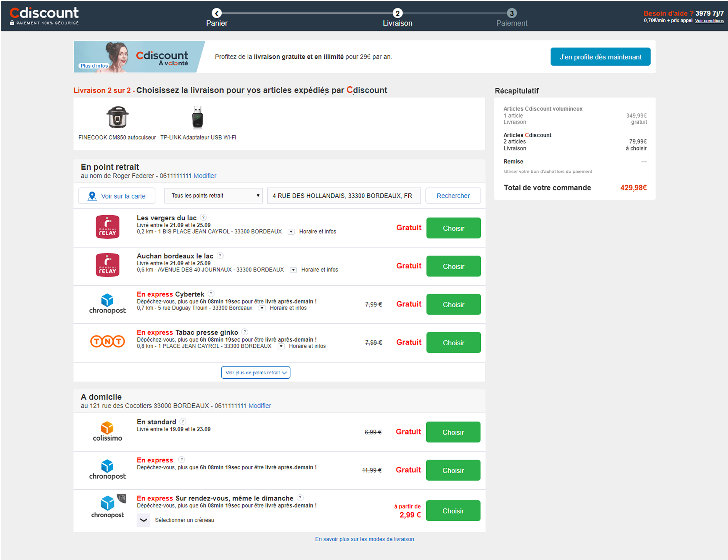Expand Voir plus de points retrait

click(256, 372)
